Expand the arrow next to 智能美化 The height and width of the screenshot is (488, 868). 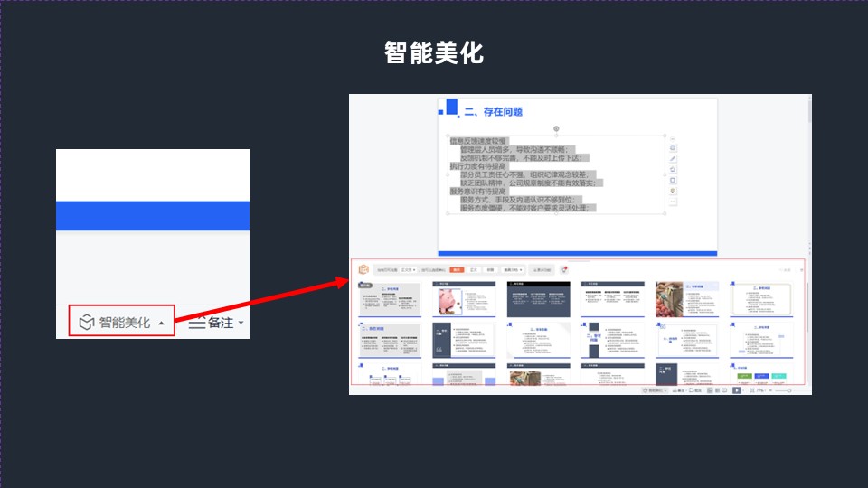[161, 324]
